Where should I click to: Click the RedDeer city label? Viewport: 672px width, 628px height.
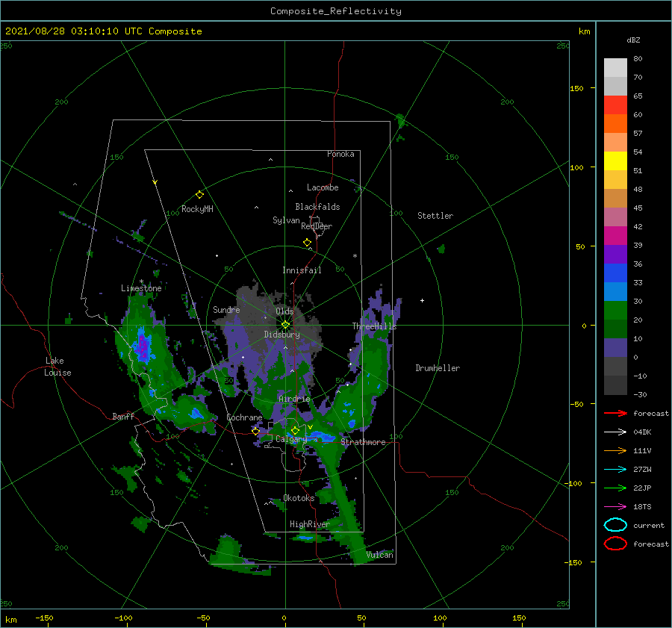point(317,226)
